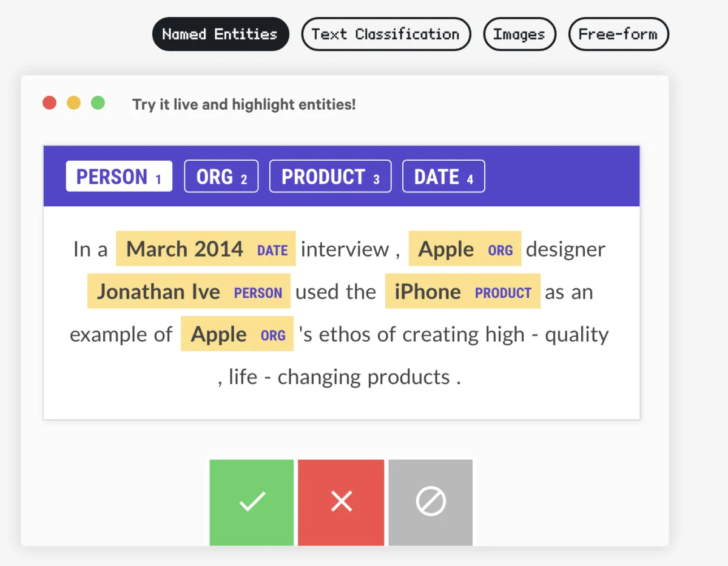The width and height of the screenshot is (728, 566).
Task: Click the green window dot
Action: pyautogui.click(x=98, y=103)
